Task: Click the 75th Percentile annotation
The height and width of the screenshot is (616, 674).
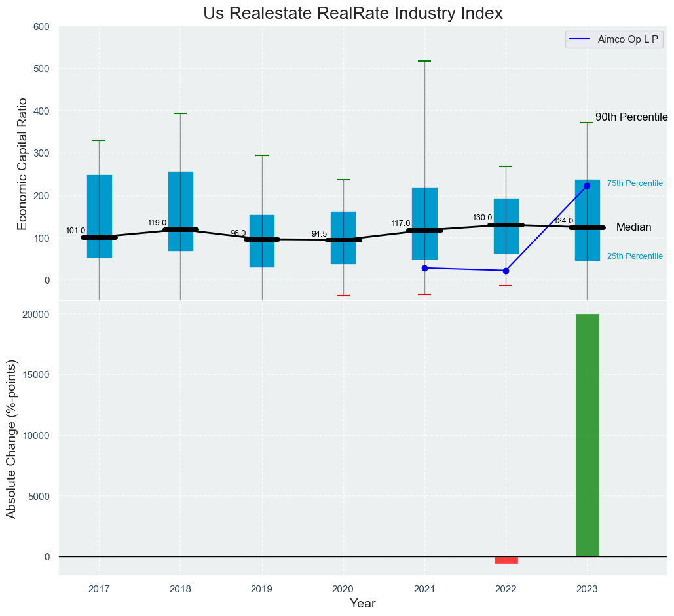Action: click(x=635, y=183)
